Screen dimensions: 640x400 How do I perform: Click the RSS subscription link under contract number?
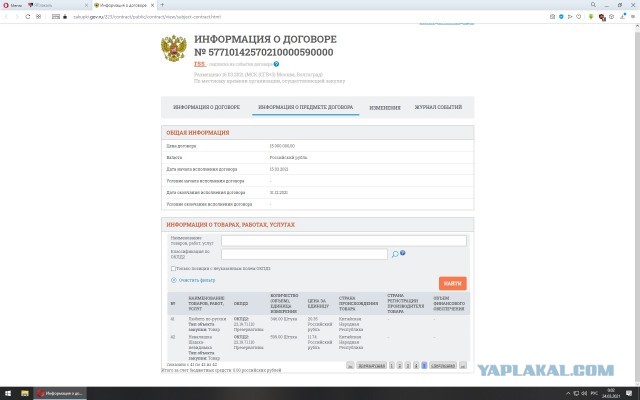point(199,64)
